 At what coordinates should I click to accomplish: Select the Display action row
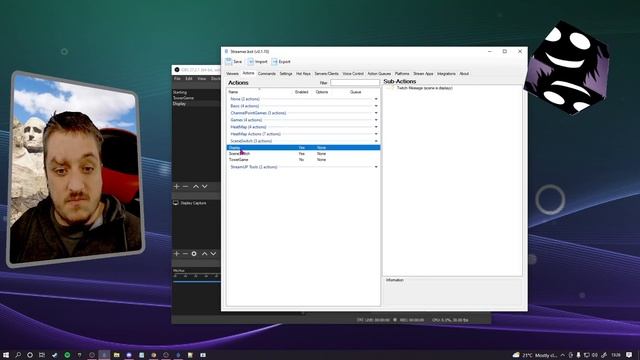[303, 147]
